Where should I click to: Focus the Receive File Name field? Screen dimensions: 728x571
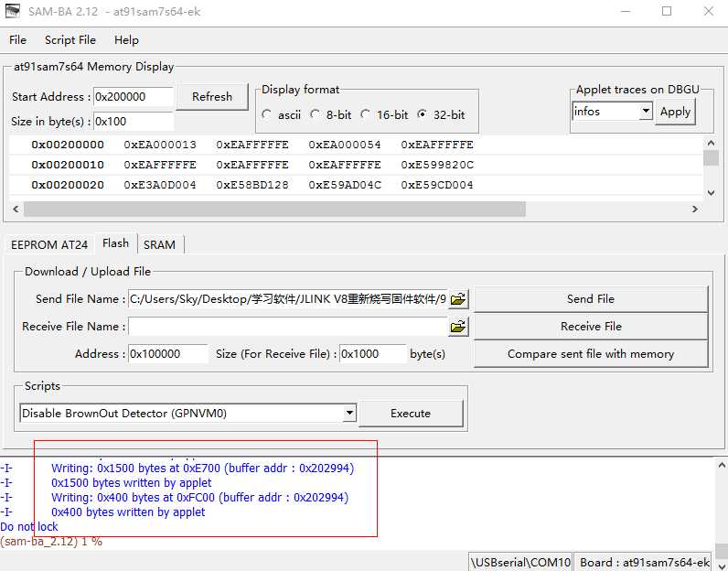[287, 327]
